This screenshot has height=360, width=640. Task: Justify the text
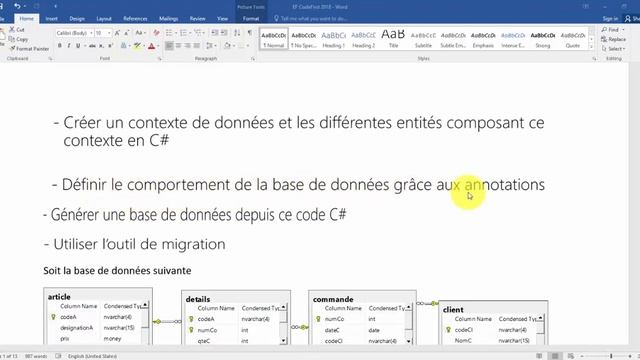coord(197,46)
